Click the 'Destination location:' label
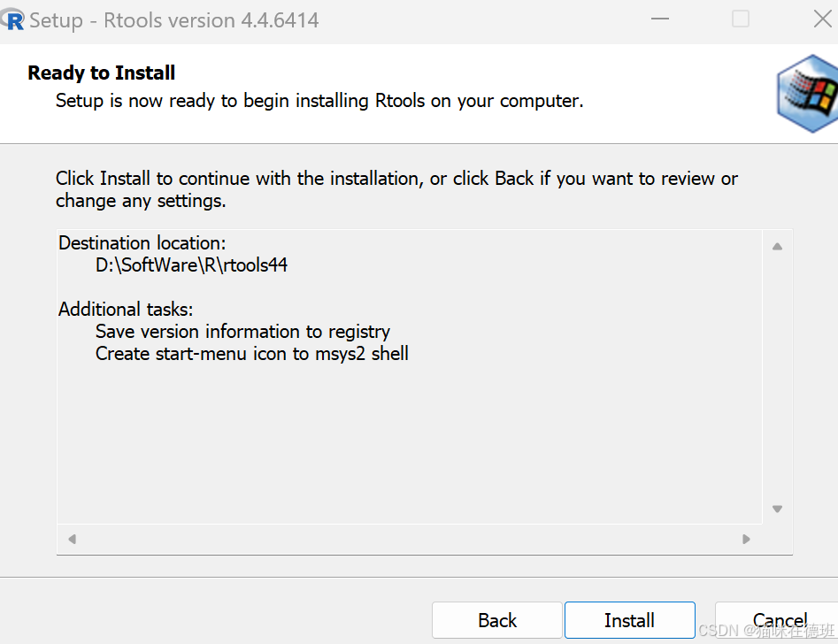Screen dimensions: 838x644 tap(142, 243)
